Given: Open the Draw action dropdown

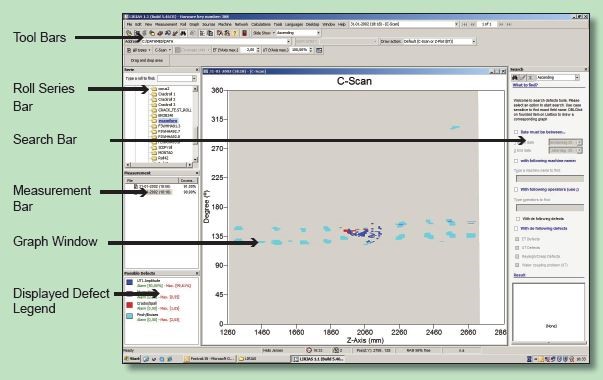Looking at the screenshot, I should pos(474,42).
